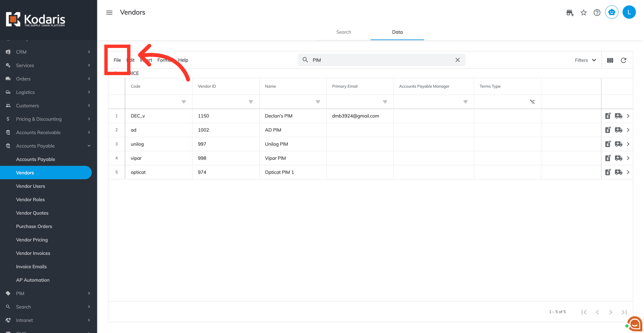
Task: Click truck icon for unilog row
Action: [x=619, y=144]
